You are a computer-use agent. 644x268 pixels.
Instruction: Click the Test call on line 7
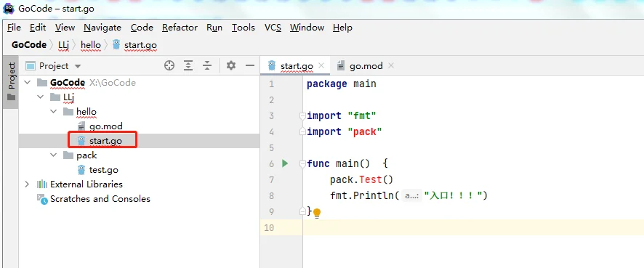[x=371, y=179]
